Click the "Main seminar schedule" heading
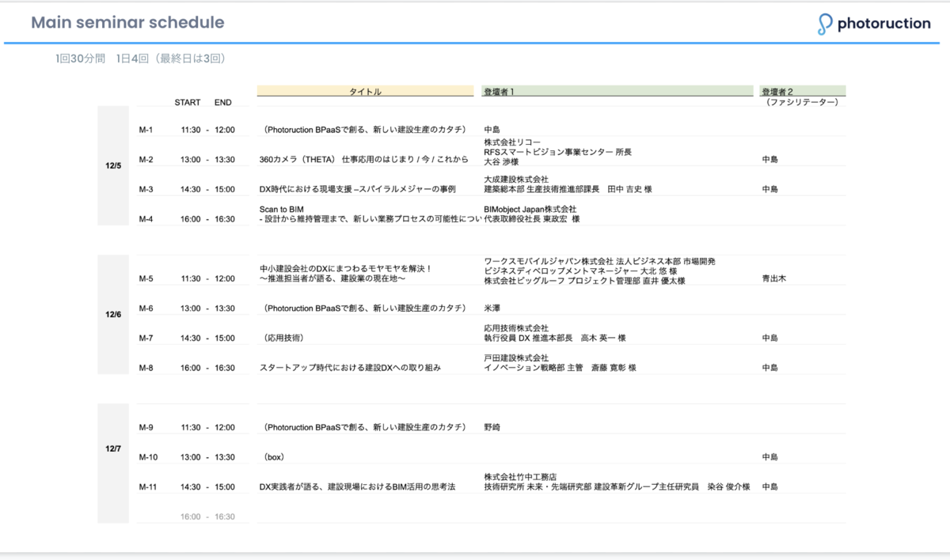 pyautogui.click(x=127, y=23)
